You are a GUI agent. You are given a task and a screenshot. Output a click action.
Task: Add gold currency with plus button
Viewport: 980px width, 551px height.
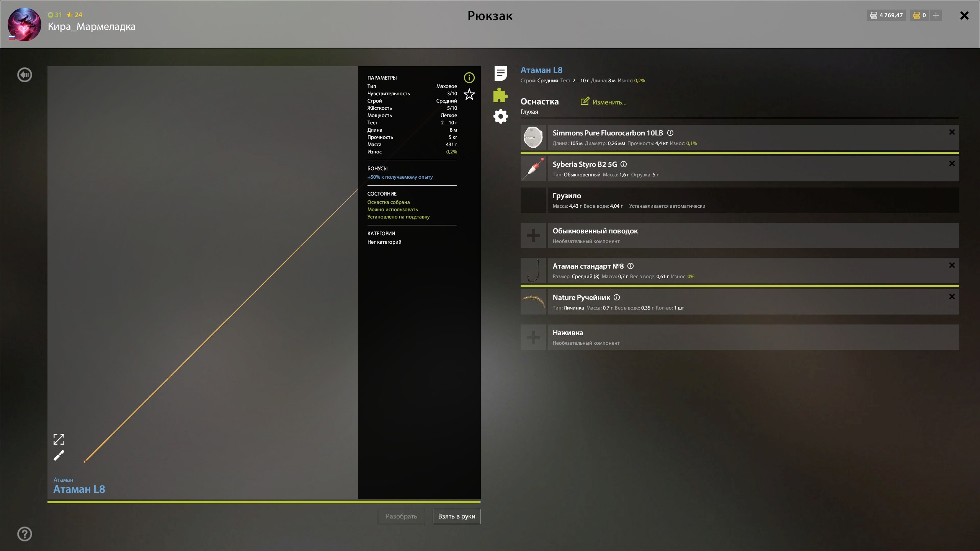click(x=936, y=15)
